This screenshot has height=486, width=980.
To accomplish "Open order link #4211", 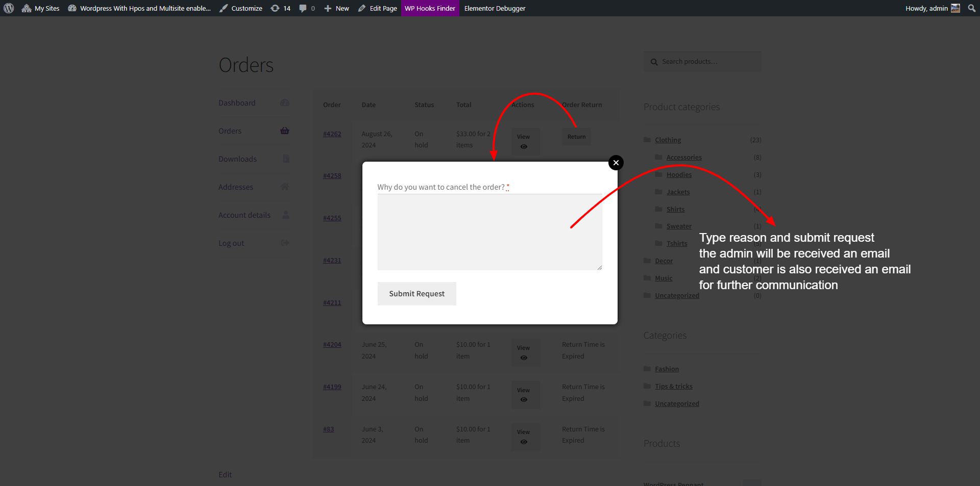I will coord(332,303).
